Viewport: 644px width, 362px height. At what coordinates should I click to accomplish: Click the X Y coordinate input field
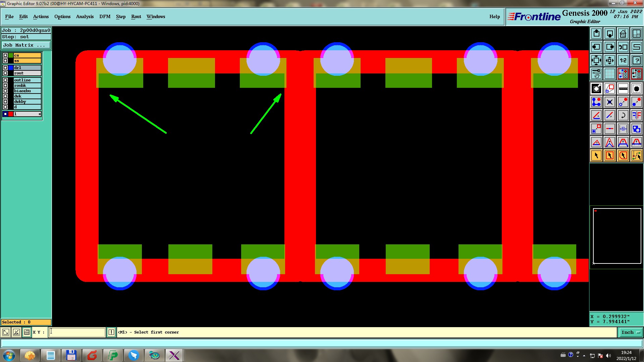[x=77, y=332]
